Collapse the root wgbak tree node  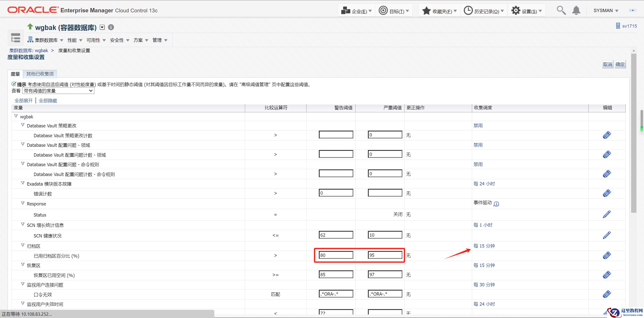click(x=16, y=116)
